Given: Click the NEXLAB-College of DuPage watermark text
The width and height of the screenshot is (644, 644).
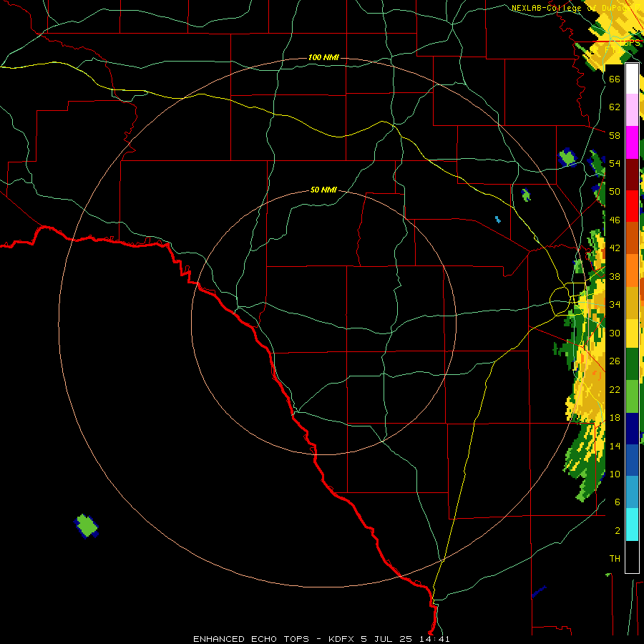Looking at the screenshot, I should 575,8.
